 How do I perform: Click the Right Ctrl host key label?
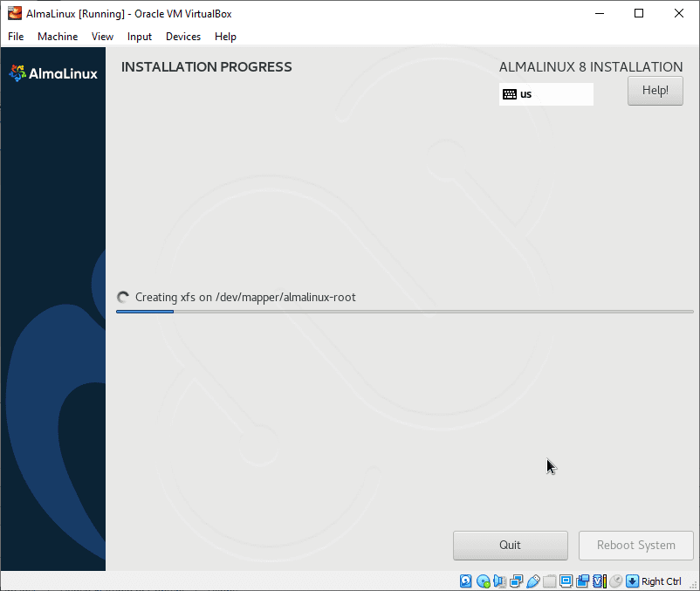click(662, 581)
